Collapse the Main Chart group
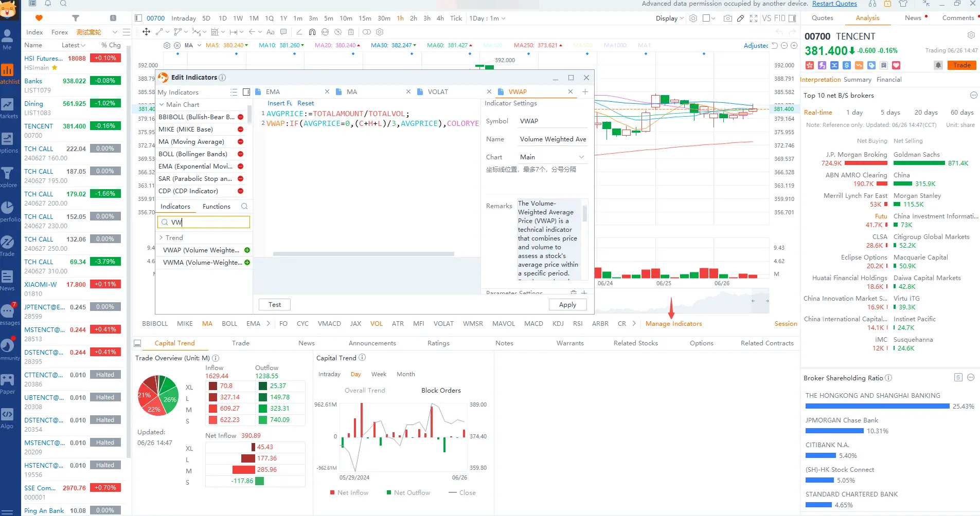The height and width of the screenshot is (516, 980). tap(162, 105)
